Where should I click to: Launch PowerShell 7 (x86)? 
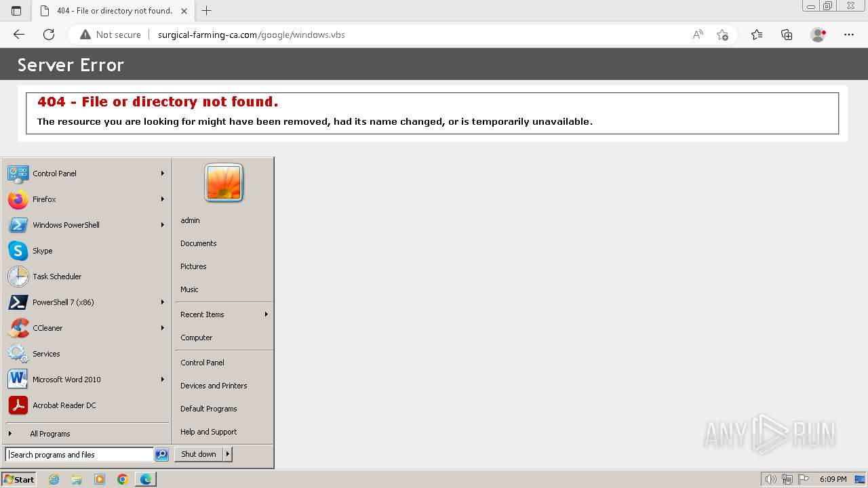coord(86,302)
